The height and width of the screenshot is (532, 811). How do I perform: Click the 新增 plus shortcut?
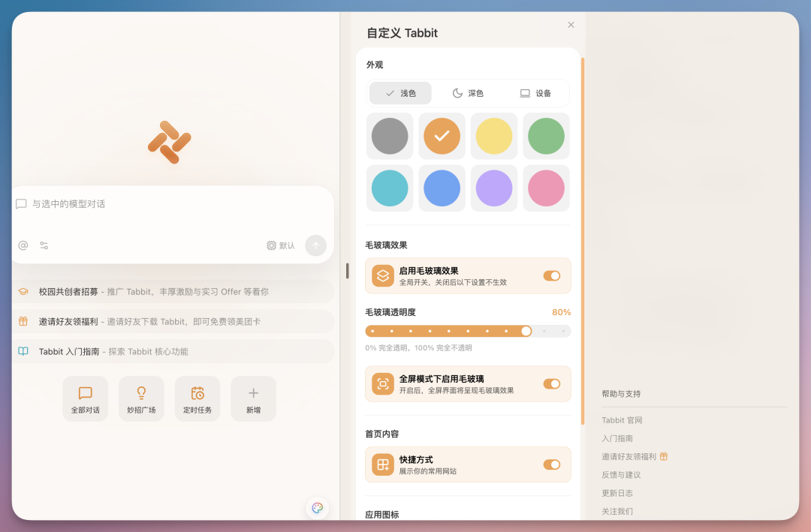coord(254,399)
